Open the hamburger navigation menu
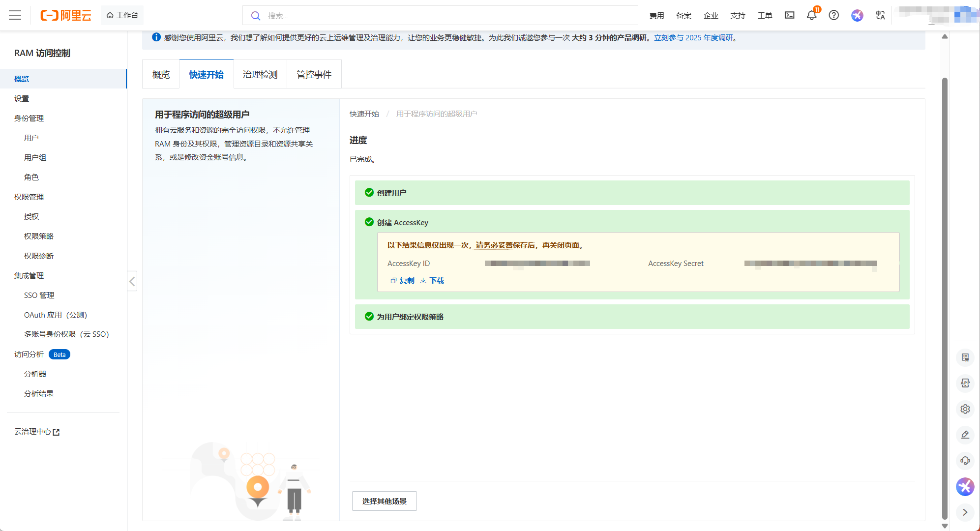 click(x=15, y=15)
